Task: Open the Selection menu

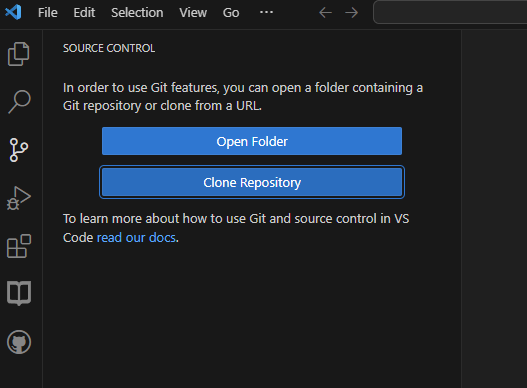Action: coord(137,13)
